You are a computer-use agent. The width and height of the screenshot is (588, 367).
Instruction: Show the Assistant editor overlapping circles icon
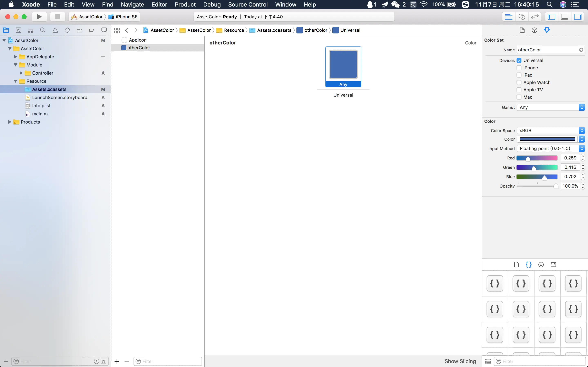pyautogui.click(x=522, y=17)
